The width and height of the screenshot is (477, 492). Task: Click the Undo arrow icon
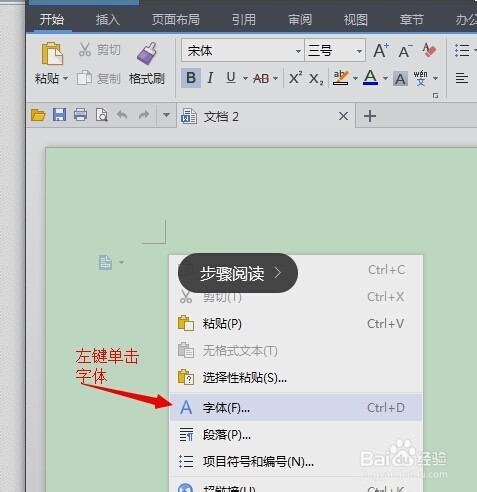pos(122,115)
